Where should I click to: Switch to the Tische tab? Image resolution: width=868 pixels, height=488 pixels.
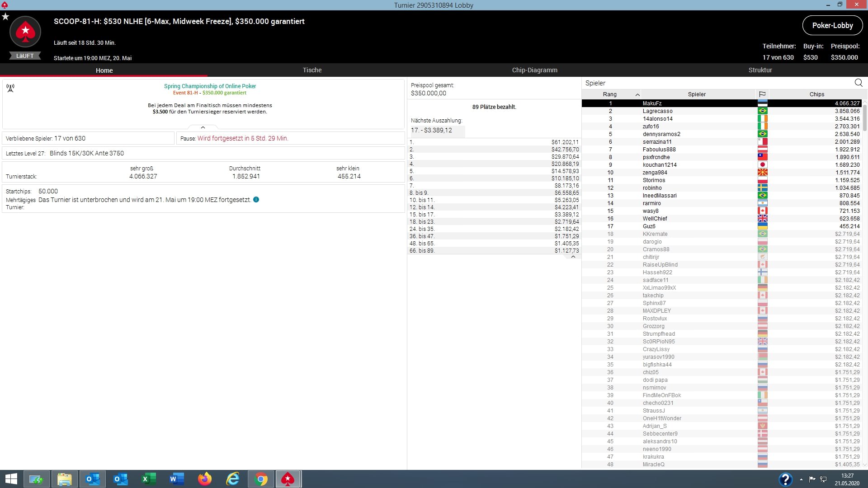312,70
